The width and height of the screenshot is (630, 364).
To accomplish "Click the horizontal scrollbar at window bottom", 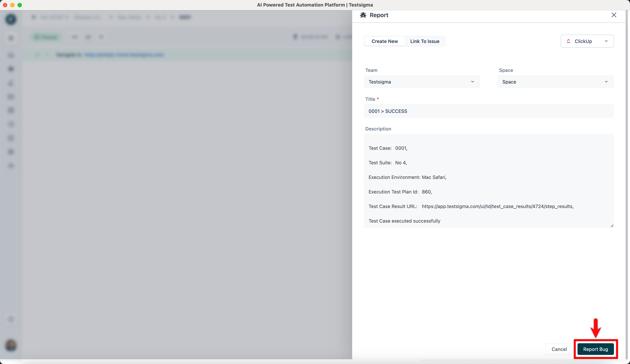I will click(522, 361).
